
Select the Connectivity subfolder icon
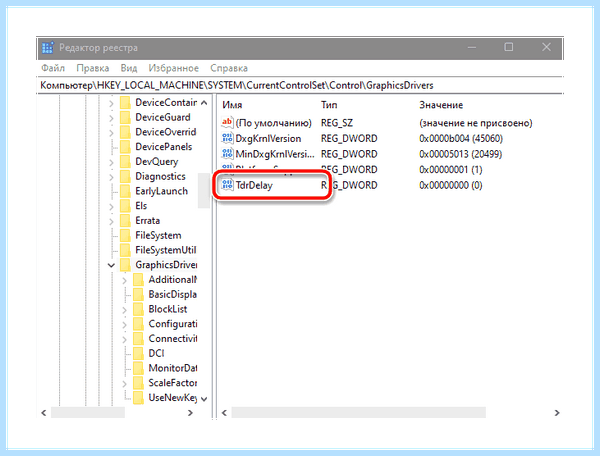click(139, 339)
